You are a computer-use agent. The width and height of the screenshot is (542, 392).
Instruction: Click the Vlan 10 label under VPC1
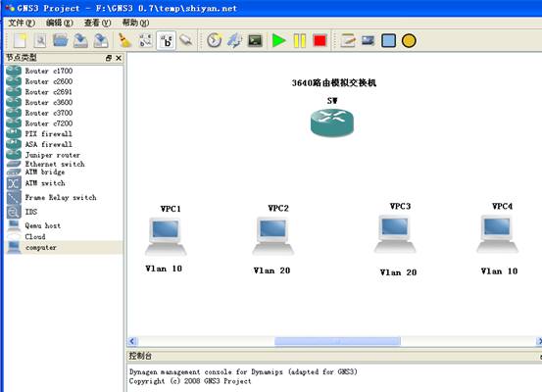(164, 269)
